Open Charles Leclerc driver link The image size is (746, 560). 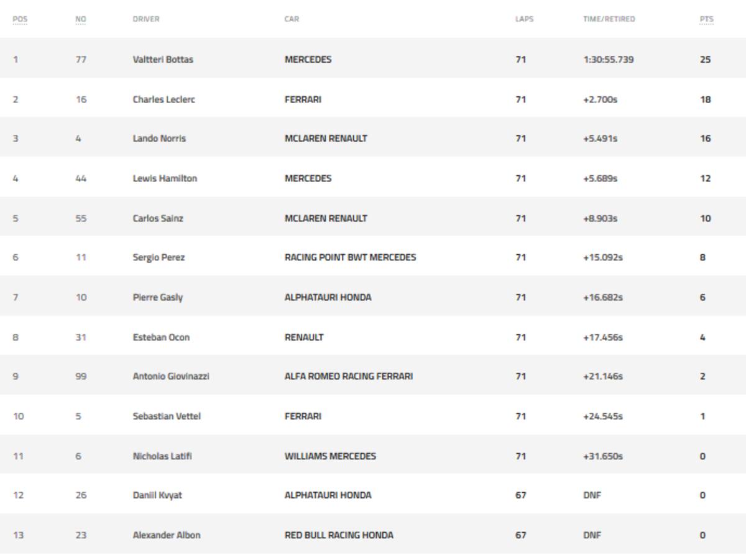(163, 99)
